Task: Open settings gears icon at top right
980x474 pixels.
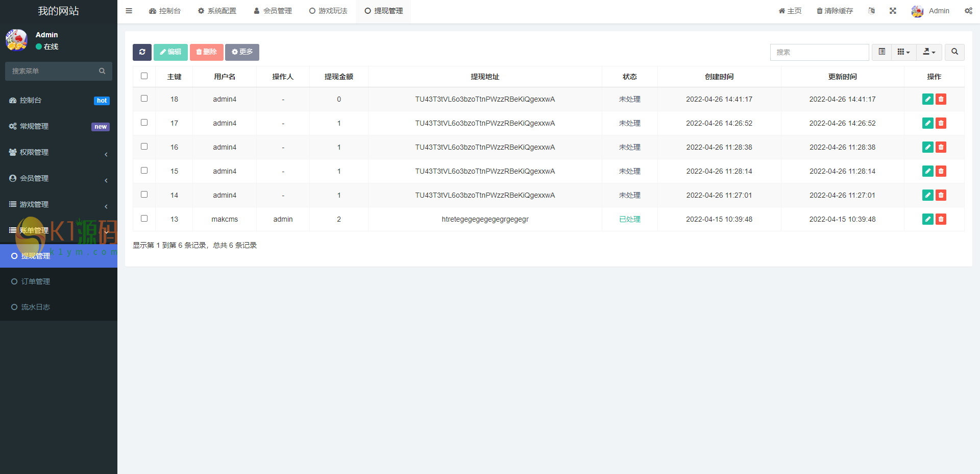Action: click(x=968, y=11)
